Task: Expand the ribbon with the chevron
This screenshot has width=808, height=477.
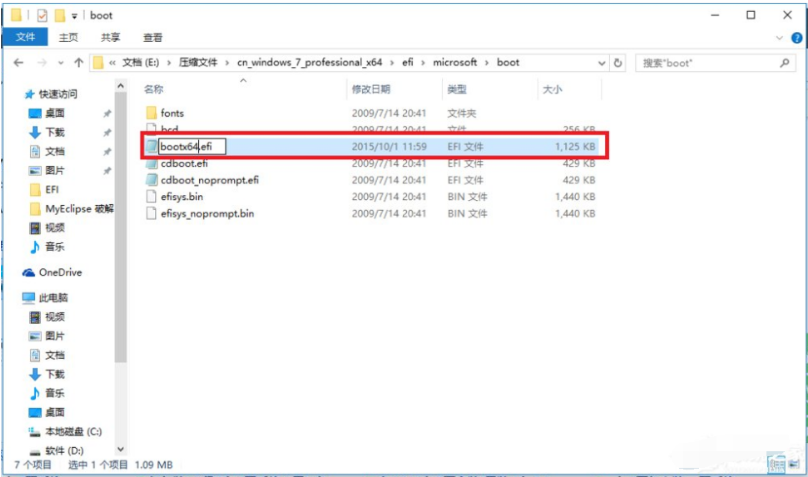Action: (778, 38)
